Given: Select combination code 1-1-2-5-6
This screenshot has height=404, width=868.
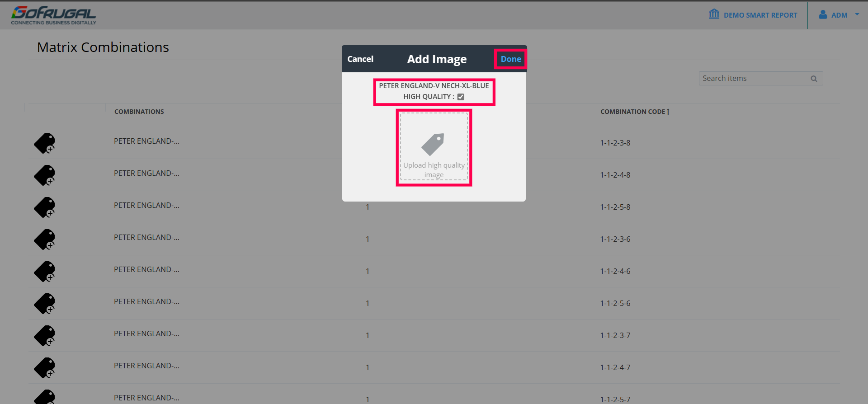Looking at the screenshot, I should [615, 303].
